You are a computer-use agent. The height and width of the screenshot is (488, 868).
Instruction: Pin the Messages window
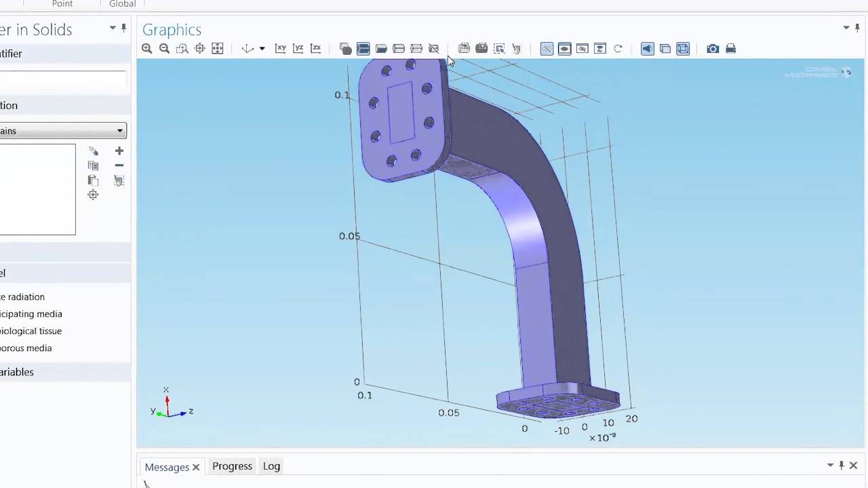(x=842, y=465)
